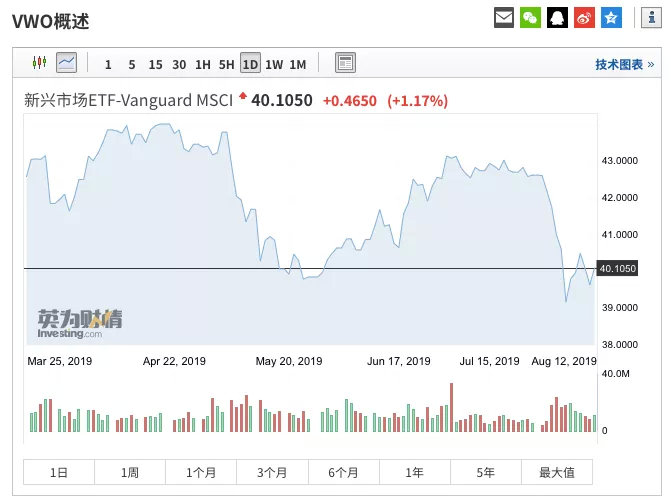Select the 1M interval

tap(298, 64)
